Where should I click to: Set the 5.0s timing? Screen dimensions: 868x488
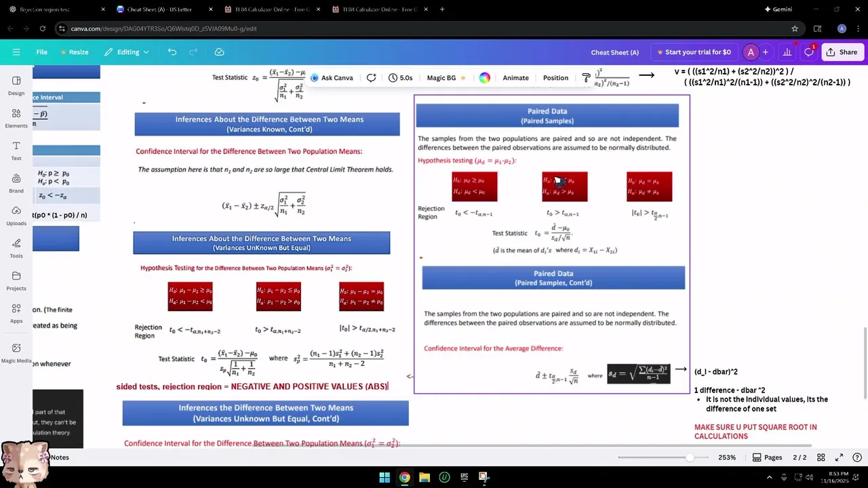(401, 78)
